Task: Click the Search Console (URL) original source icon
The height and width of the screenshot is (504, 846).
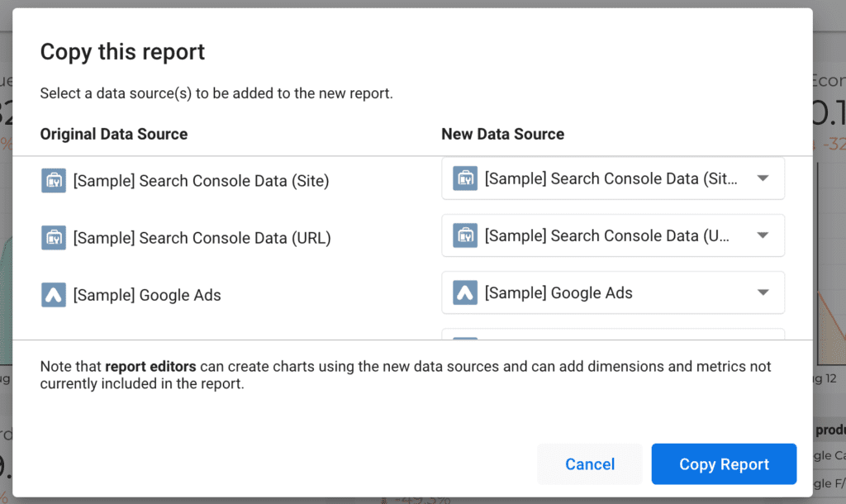Action: [54, 238]
